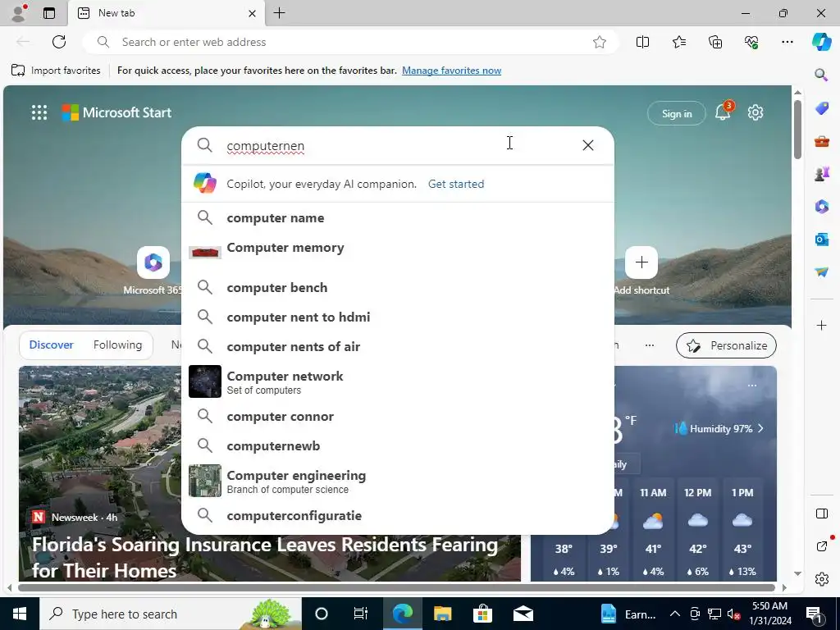Switch to the Discover feed tab
This screenshot has height=630, width=840.
pyautogui.click(x=51, y=345)
